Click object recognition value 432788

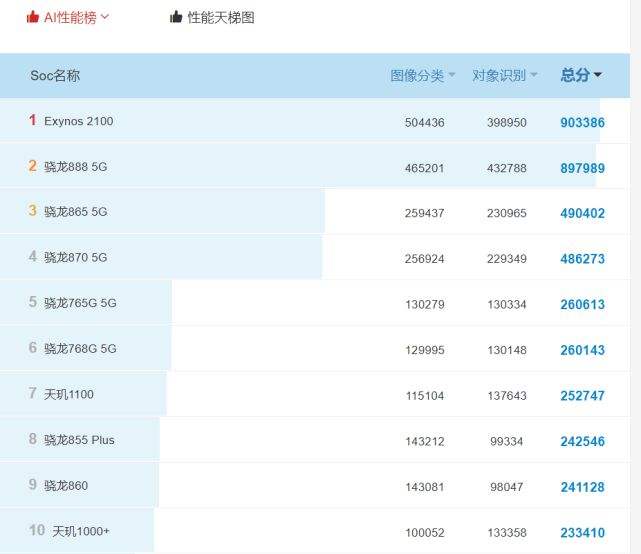pos(507,168)
